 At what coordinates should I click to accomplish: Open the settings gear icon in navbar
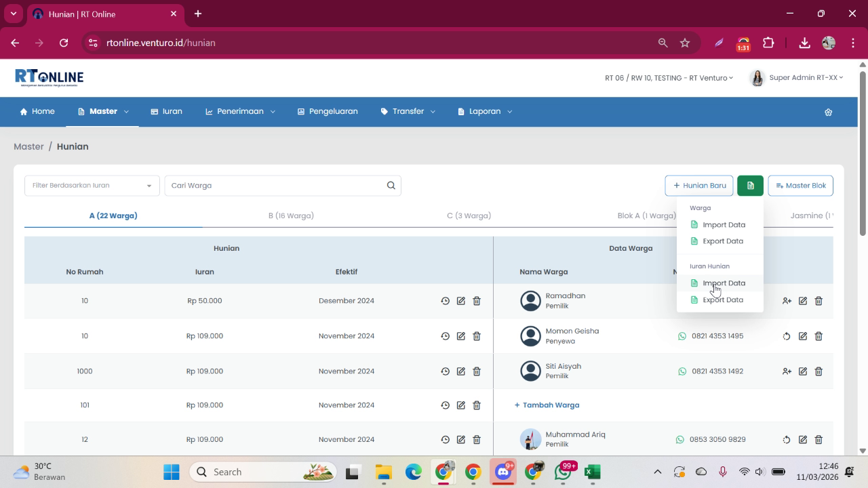click(x=828, y=113)
